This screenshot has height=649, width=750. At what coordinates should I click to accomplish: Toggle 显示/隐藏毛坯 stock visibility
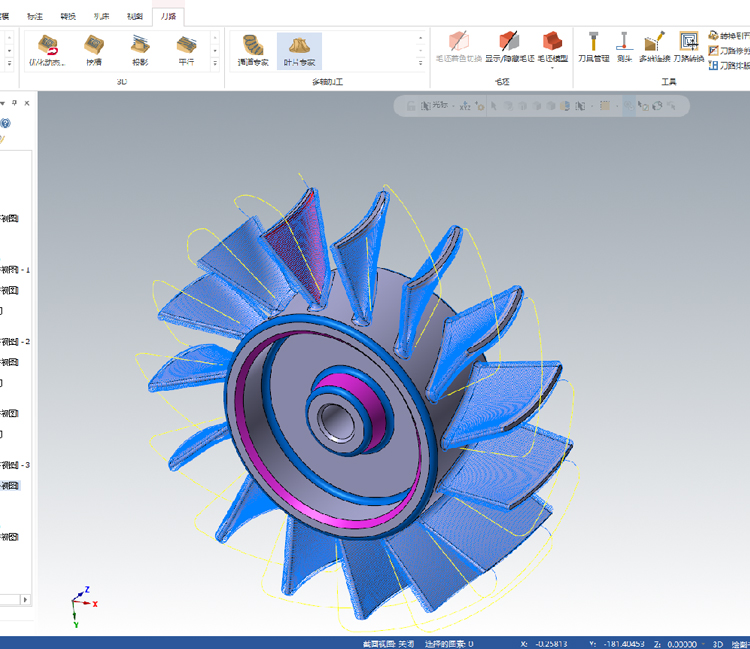[509, 47]
